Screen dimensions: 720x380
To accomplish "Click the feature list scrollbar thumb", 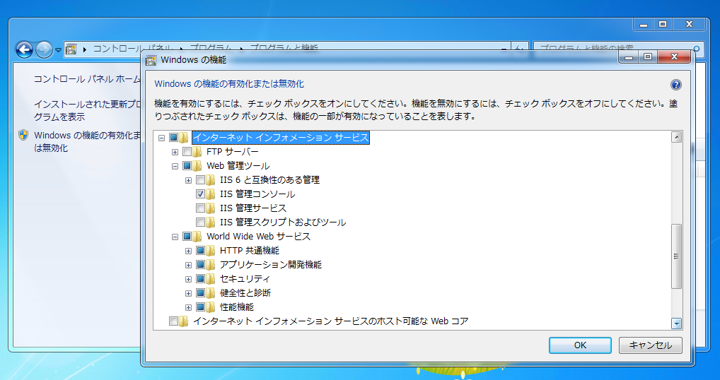I will pos(676,256).
